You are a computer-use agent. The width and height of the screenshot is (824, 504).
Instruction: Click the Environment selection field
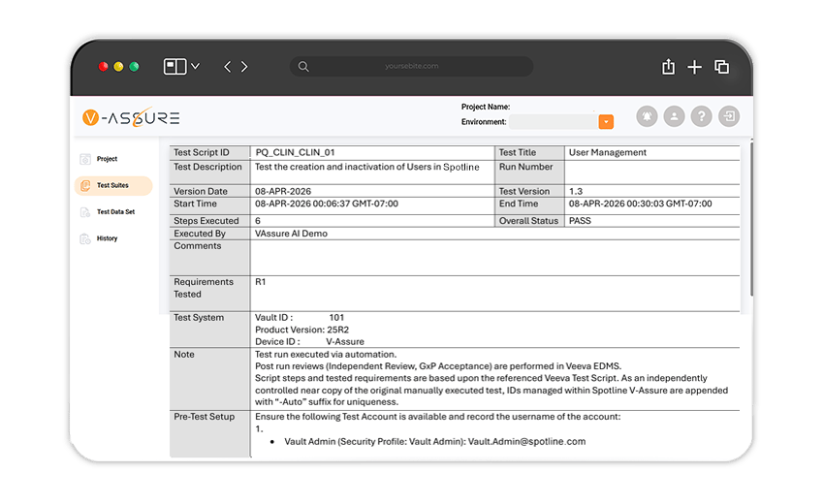[554, 122]
